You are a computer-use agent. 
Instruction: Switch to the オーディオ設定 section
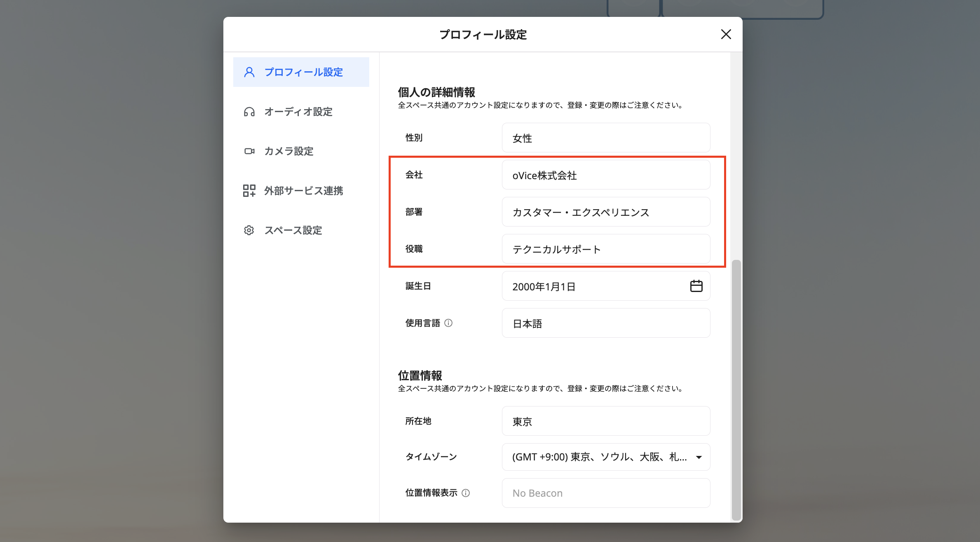pyautogui.click(x=298, y=112)
